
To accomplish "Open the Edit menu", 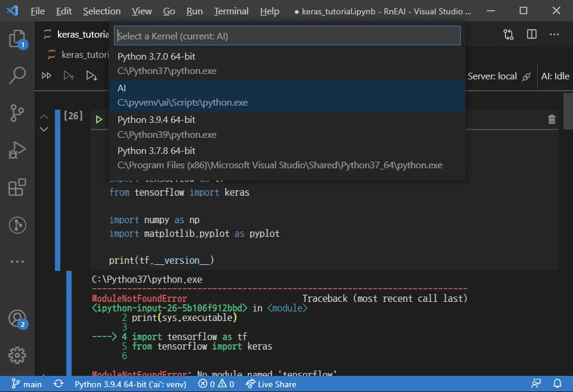I will click(x=64, y=11).
